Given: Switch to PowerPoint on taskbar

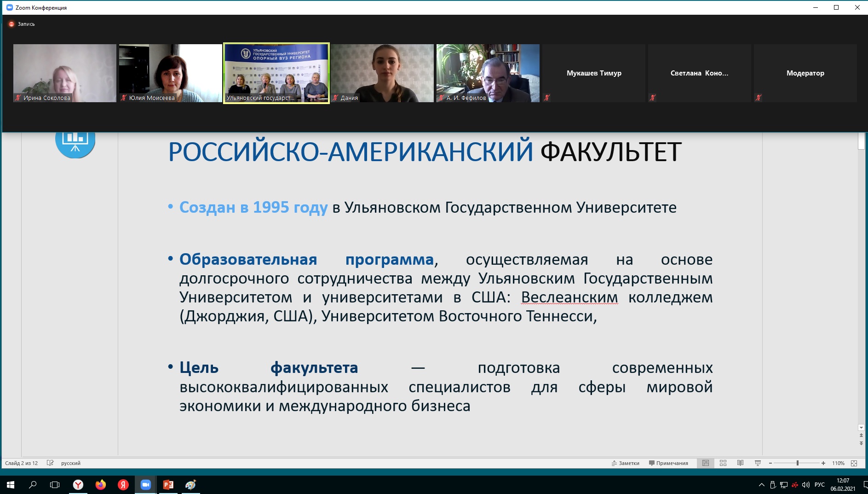Looking at the screenshot, I should click(x=168, y=485).
